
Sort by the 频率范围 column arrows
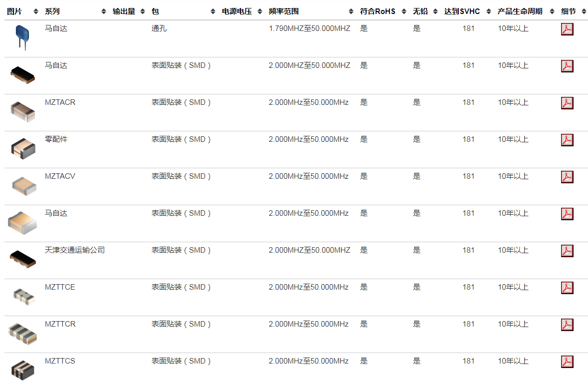point(351,11)
